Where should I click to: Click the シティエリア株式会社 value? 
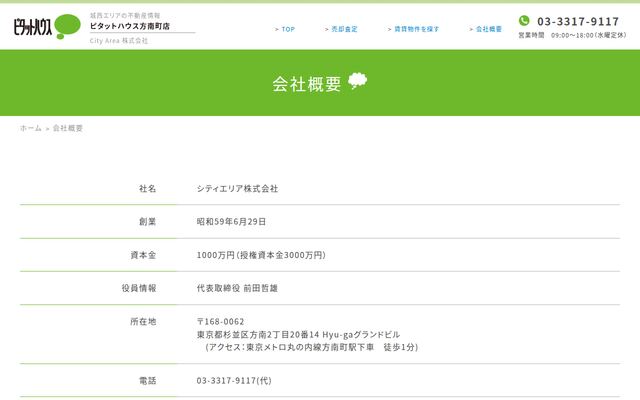[237, 189]
